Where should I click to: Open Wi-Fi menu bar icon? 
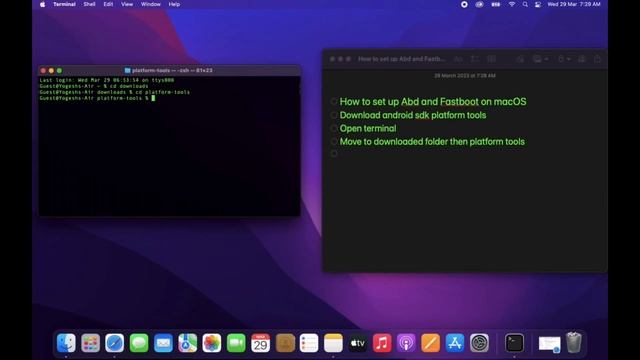511,4
